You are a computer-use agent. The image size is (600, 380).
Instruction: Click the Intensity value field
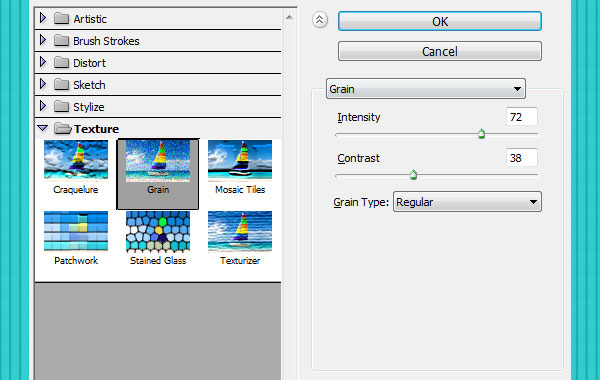tap(522, 117)
